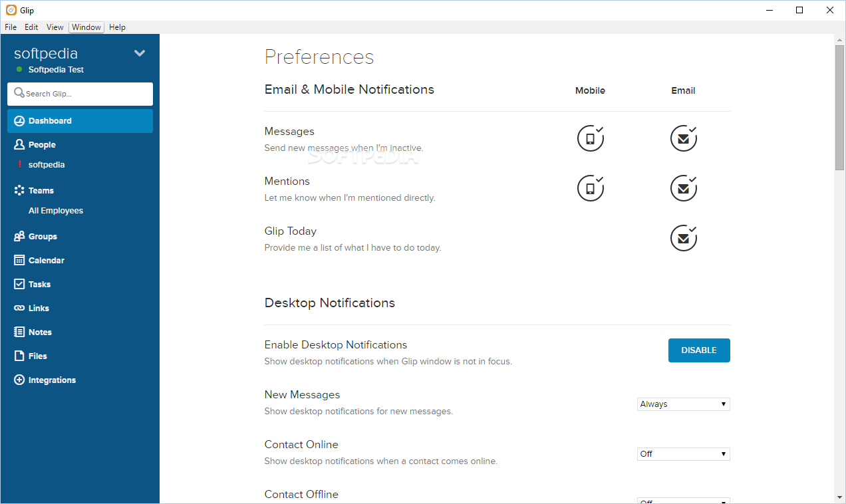Screen dimensions: 846x504
Task: Click the vertical scrollbar thumb
Action: [x=841, y=108]
